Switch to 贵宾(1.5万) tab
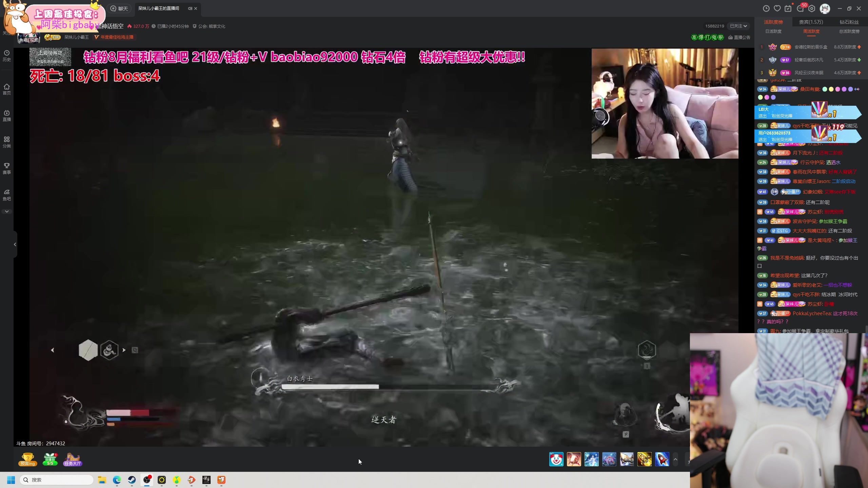This screenshot has width=868, height=488. [x=811, y=22]
